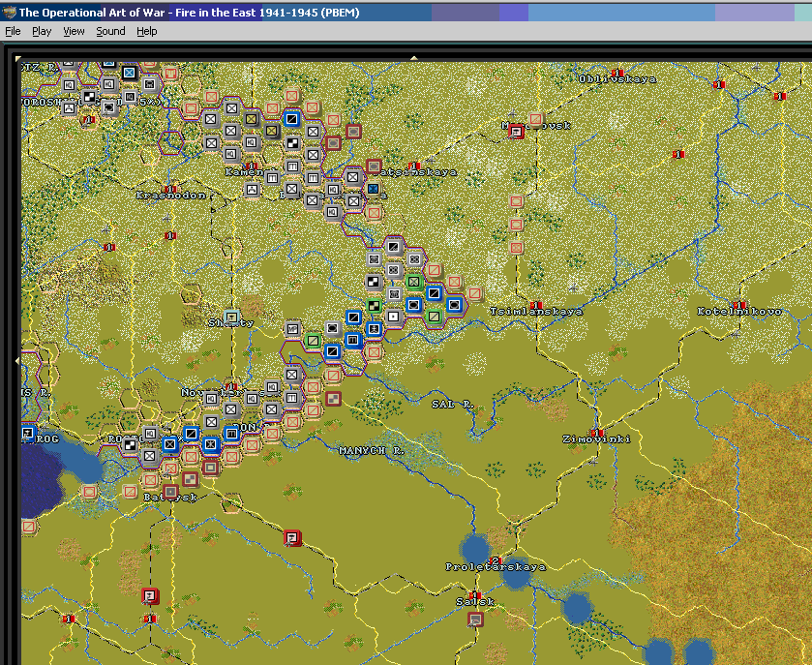Select the blue slash unit north of Kamensk
Viewport: 812px width, 665px height.
[292, 119]
